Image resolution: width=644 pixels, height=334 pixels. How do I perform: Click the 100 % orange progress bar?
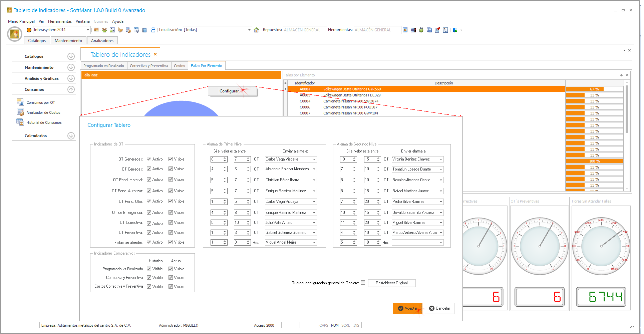click(594, 161)
